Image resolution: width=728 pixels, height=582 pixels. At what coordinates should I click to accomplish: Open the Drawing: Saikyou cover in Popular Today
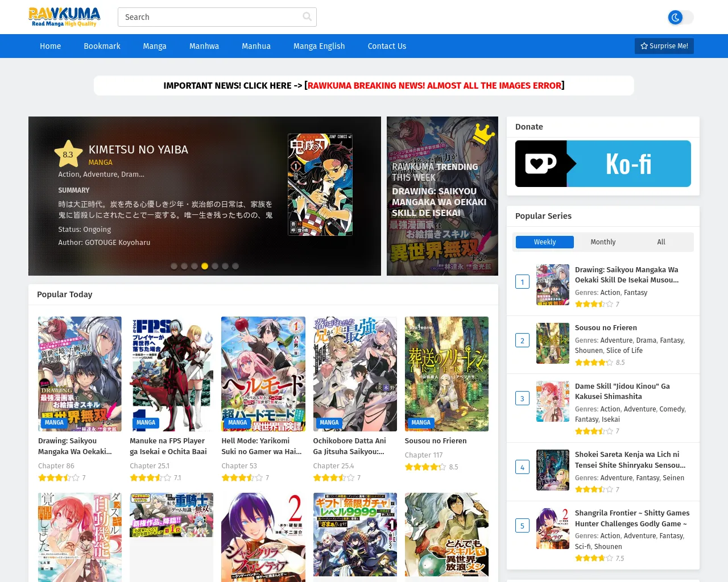click(x=80, y=374)
